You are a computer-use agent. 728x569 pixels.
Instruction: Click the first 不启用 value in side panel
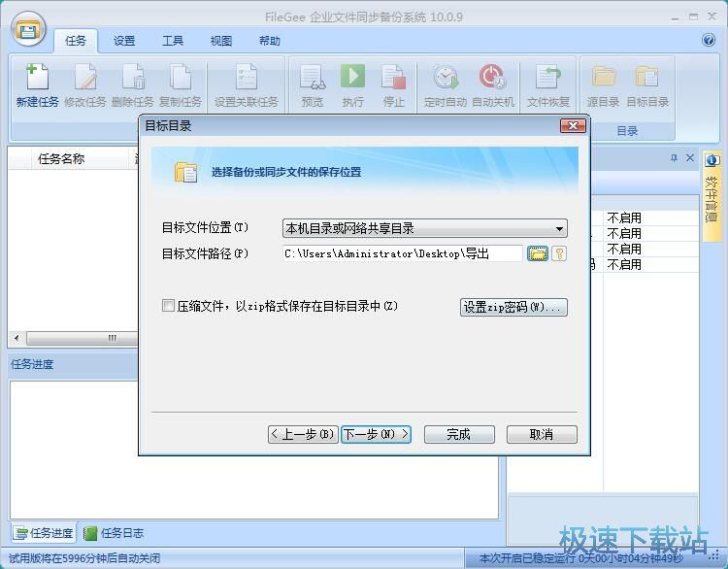tap(624, 218)
